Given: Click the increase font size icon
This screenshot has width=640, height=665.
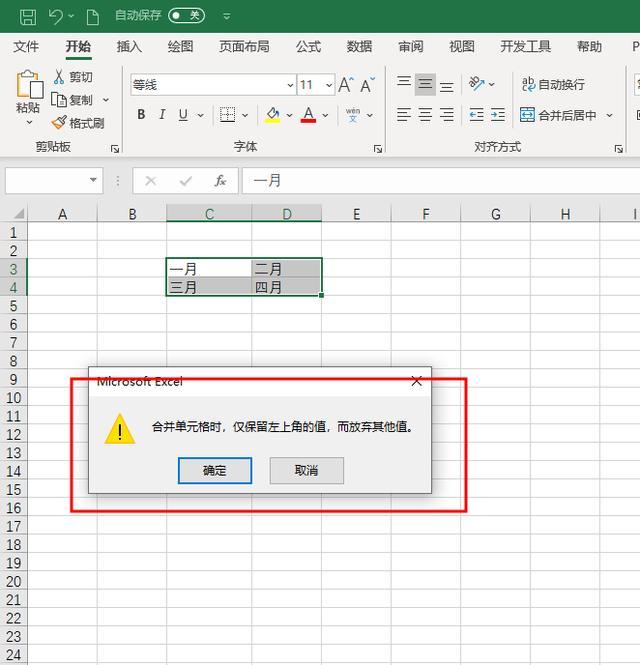Looking at the screenshot, I should [x=346, y=85].
